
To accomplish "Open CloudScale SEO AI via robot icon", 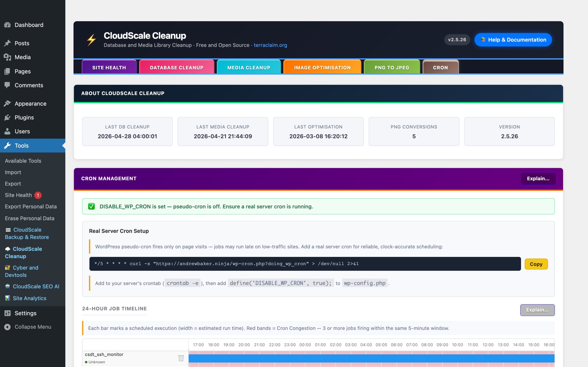I will [x=8, y=286].
